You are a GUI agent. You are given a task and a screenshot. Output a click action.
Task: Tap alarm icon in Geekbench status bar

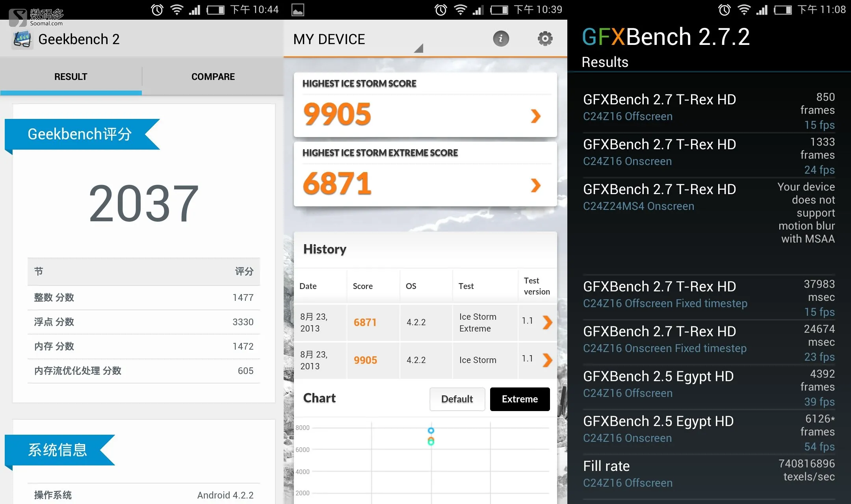(157, 9)
